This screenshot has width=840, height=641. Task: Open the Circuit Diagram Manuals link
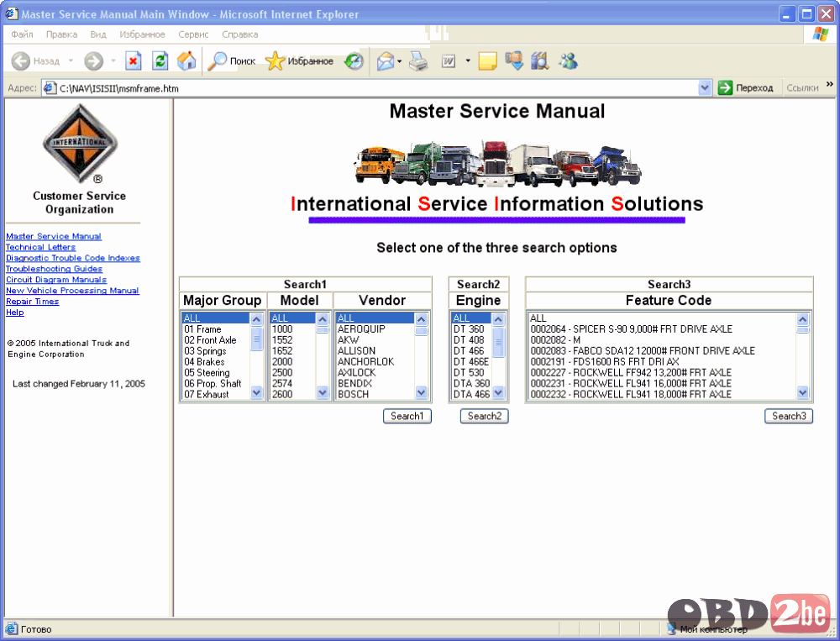pyautogui.click(x=56, y=279)
